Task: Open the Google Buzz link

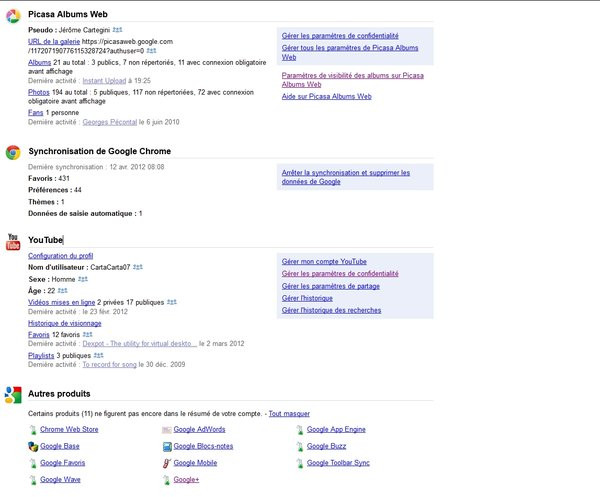Action: point(326,446)
